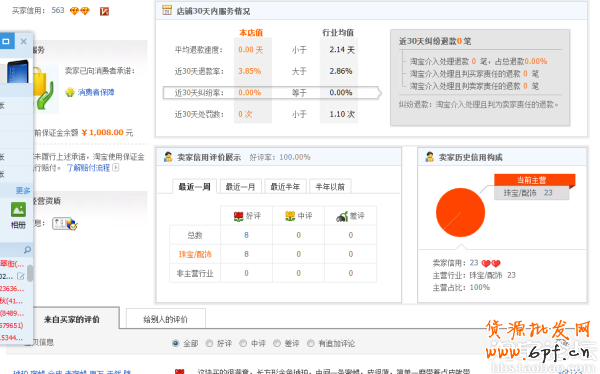The width and height of the screenshot is (600, 374).
Task: Open the 给别人的评价 tab
Action: coord(165,319)
